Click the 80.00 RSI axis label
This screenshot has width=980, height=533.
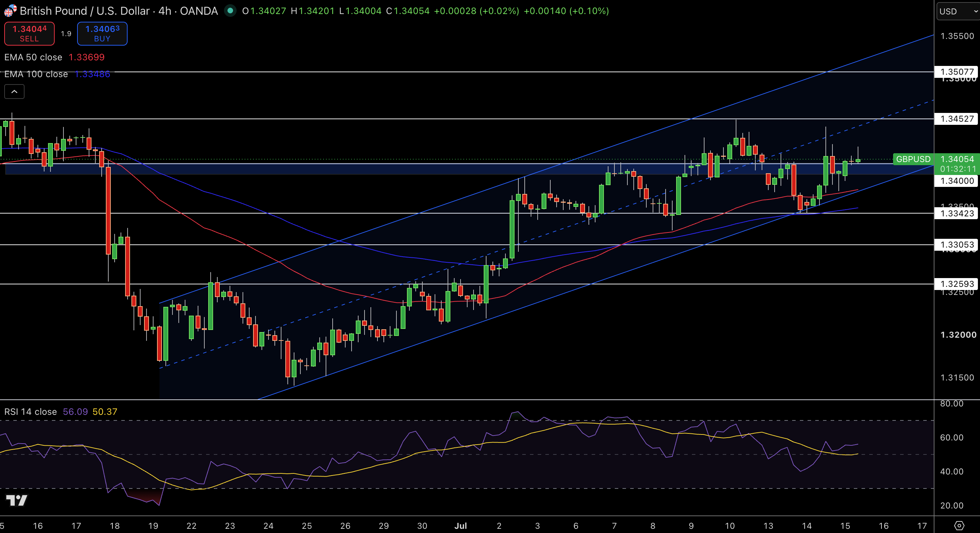point(952,404)
